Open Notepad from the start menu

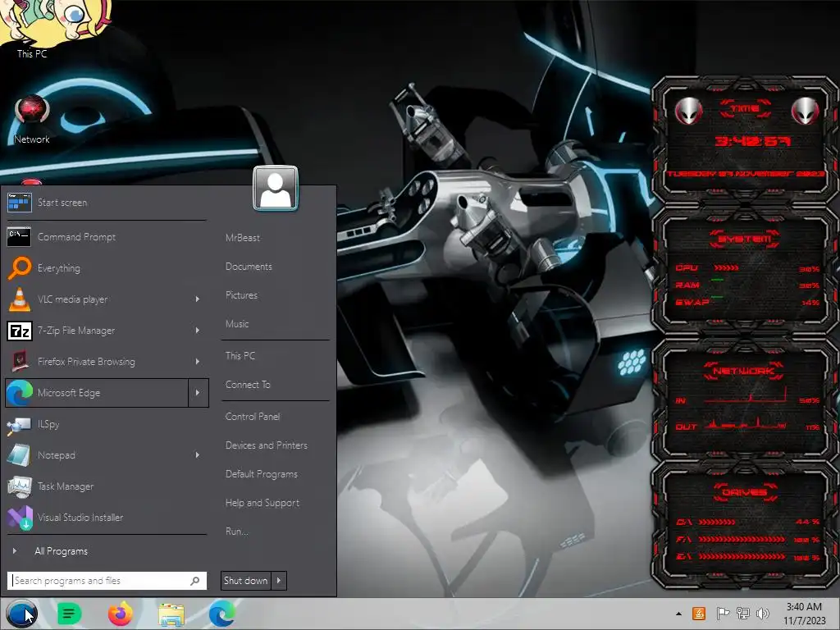[97, 455]
